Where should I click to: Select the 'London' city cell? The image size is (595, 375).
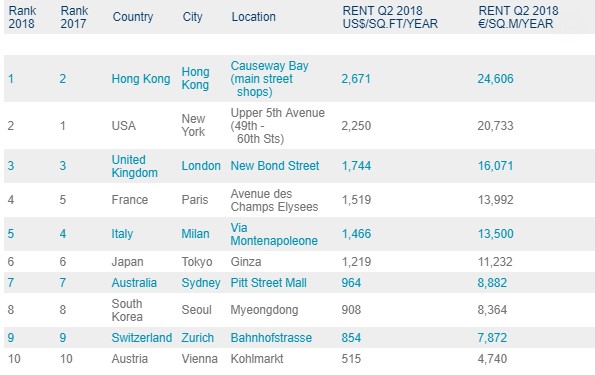point(201,166)
